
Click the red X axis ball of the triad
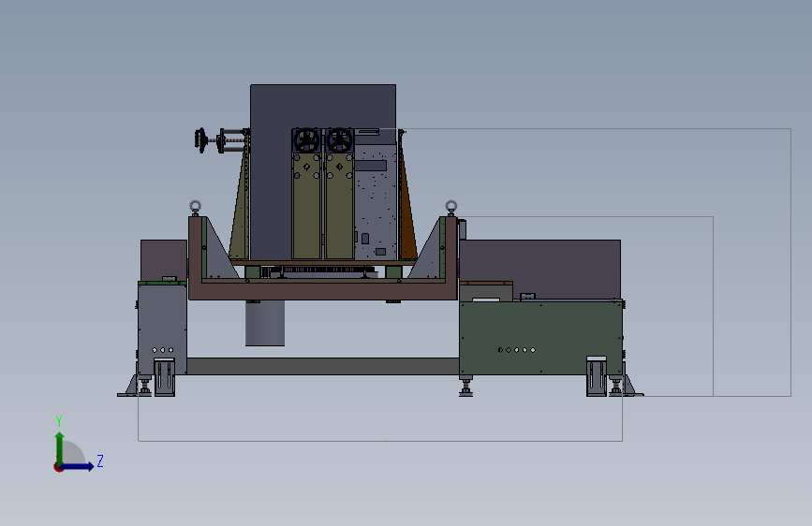[x=58, y=467]
